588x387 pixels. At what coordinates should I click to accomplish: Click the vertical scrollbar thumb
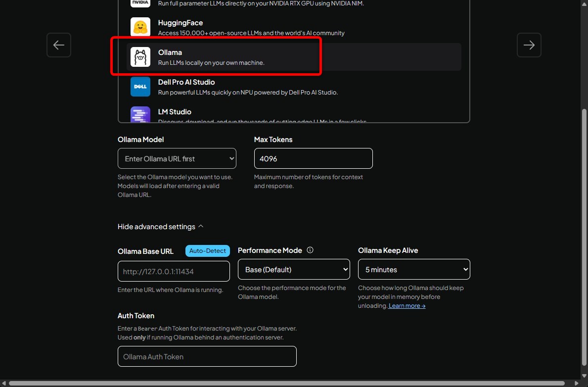[584, 237]
